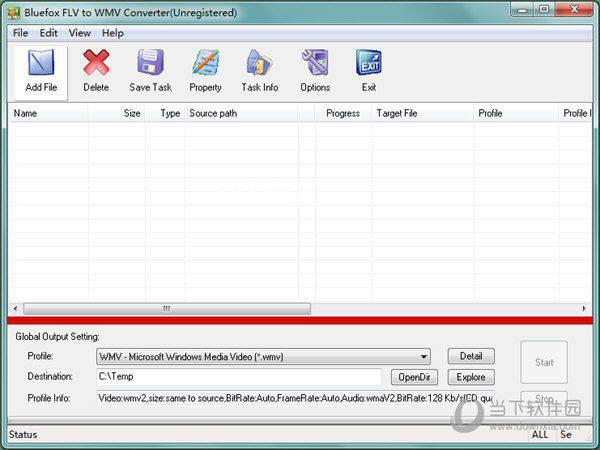Screen dimensions: 600x450
Task: Open the Help menu
Action: coord(112,33)
